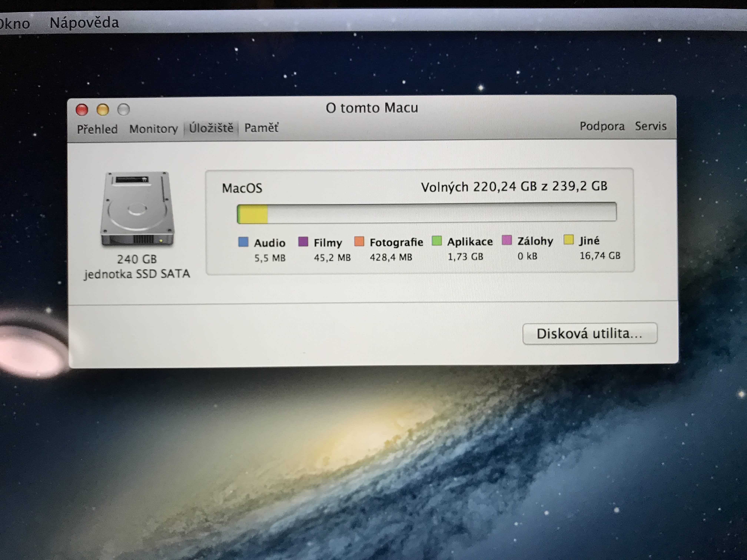
Task: Switch to the Přehled tab
Action: 97,129
